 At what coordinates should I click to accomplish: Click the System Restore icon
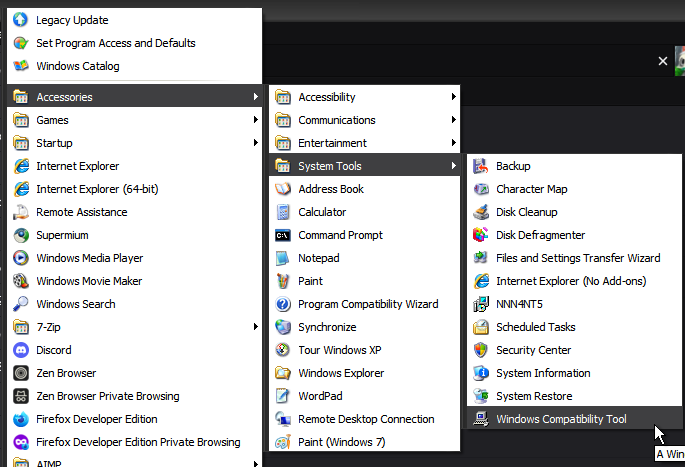[x=481, y=396]
